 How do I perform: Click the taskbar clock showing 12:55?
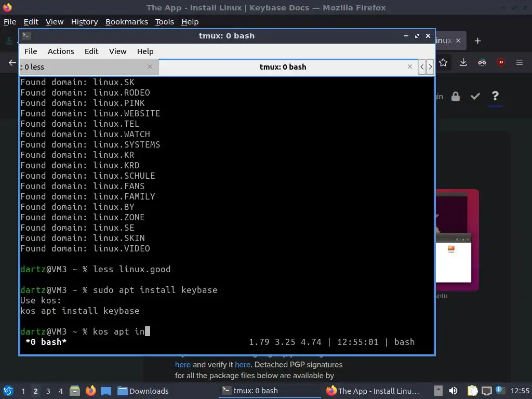coord(520,391)
